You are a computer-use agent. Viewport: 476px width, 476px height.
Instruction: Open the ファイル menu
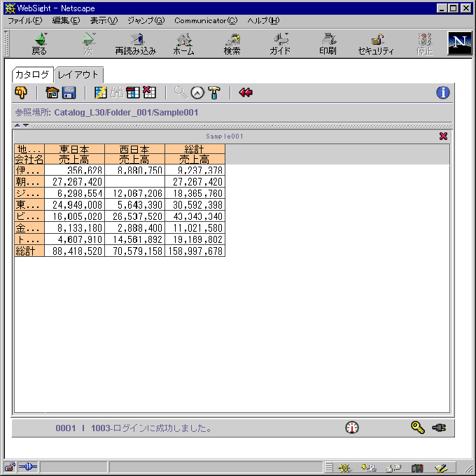pos(24,20)
